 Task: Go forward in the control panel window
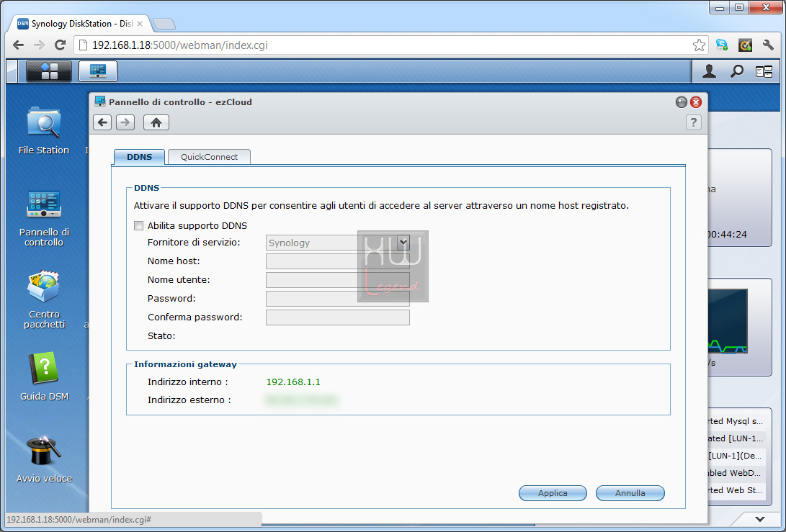pos(125,122)
